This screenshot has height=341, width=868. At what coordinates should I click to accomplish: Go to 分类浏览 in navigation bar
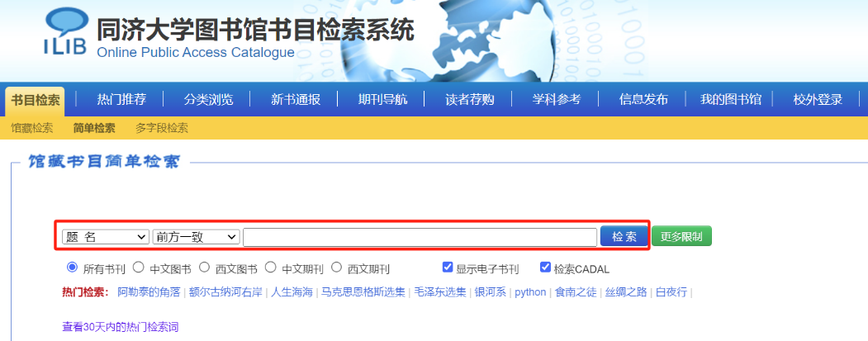point(208,100)
